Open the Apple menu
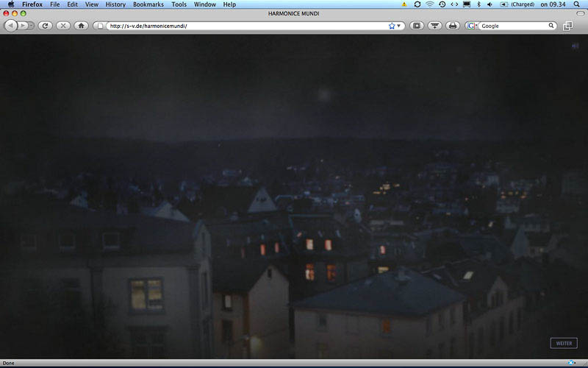The image size is (588, 368). tap(11, 4)
